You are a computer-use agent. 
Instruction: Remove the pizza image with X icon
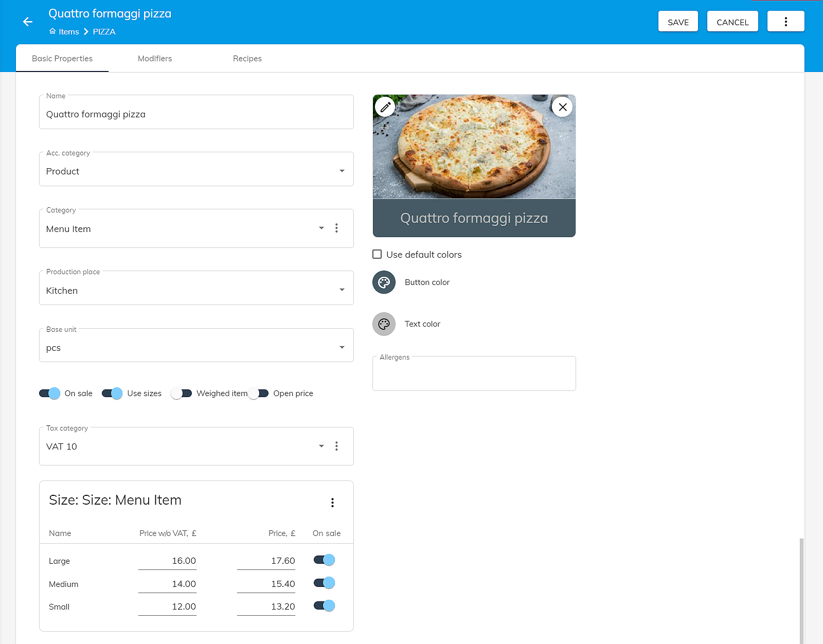[x=563, y=107]
